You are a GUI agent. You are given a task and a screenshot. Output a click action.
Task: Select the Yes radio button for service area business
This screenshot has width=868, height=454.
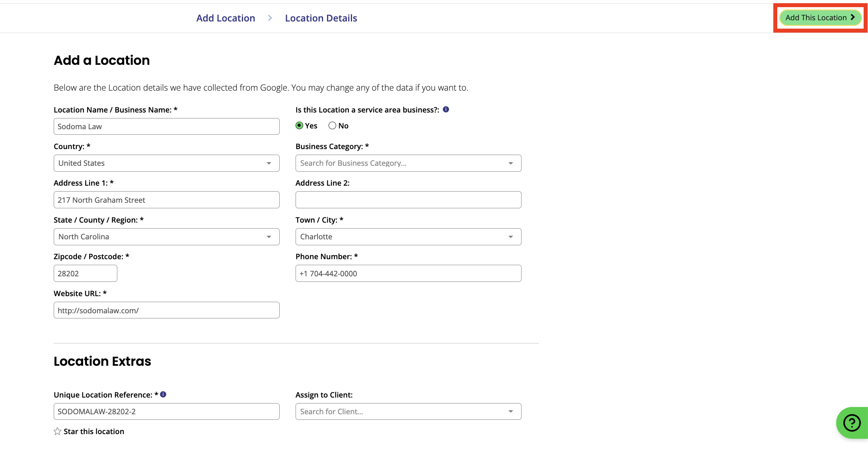pos(300,126)
